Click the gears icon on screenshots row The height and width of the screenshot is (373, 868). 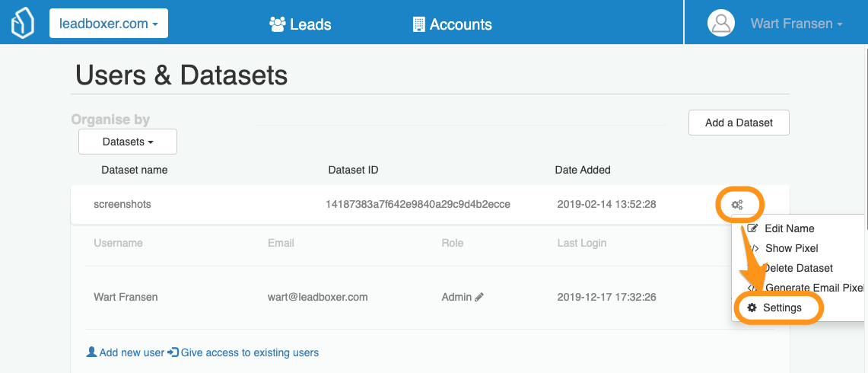(737, 205)
